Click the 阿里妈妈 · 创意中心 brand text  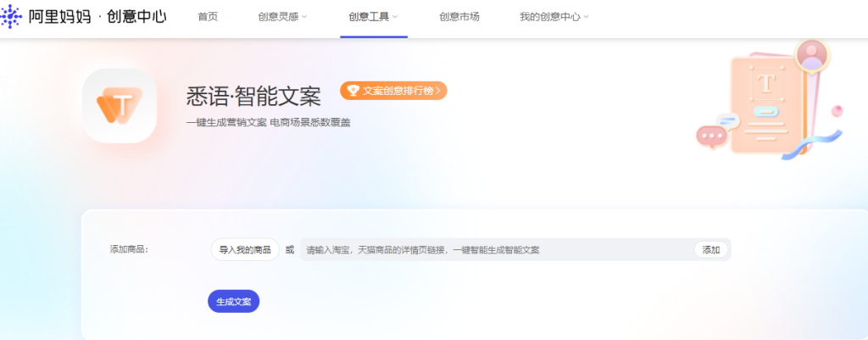97,17
